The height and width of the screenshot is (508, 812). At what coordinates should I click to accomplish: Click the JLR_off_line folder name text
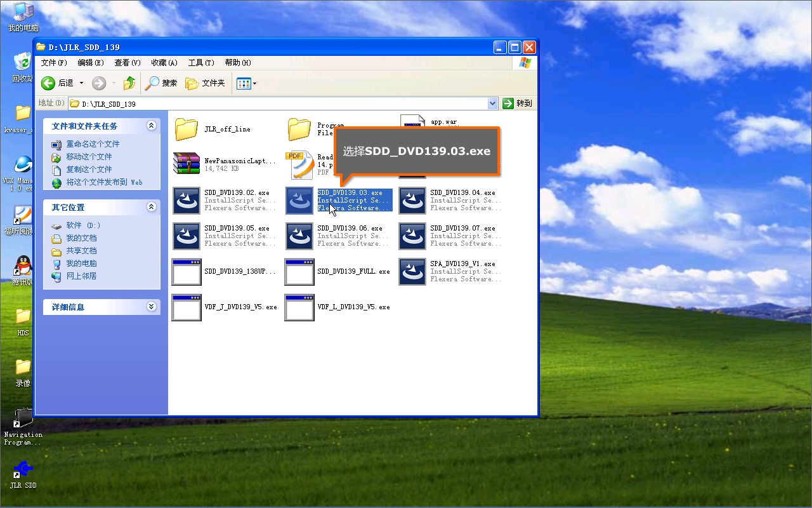[227, 129]
